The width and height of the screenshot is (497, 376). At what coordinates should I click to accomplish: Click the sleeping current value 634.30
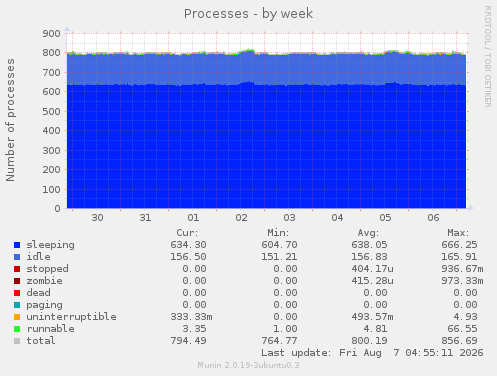[188, 245]
